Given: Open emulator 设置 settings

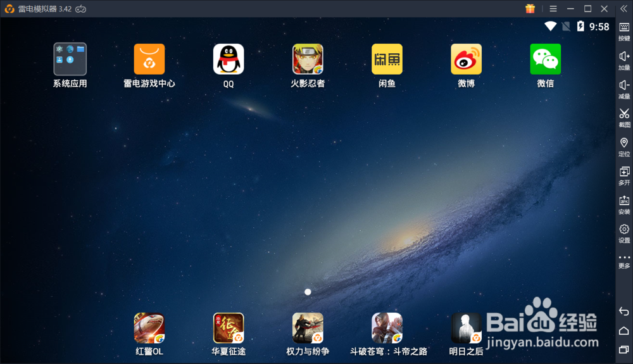Looking at the screenshot, I should tap(624, 234).
